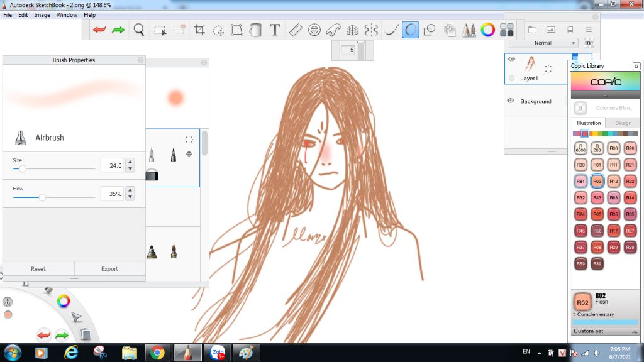Switch to the Illustration tab
The width and height of the screenshot is (644, 362).
click(x=589, y=123)
